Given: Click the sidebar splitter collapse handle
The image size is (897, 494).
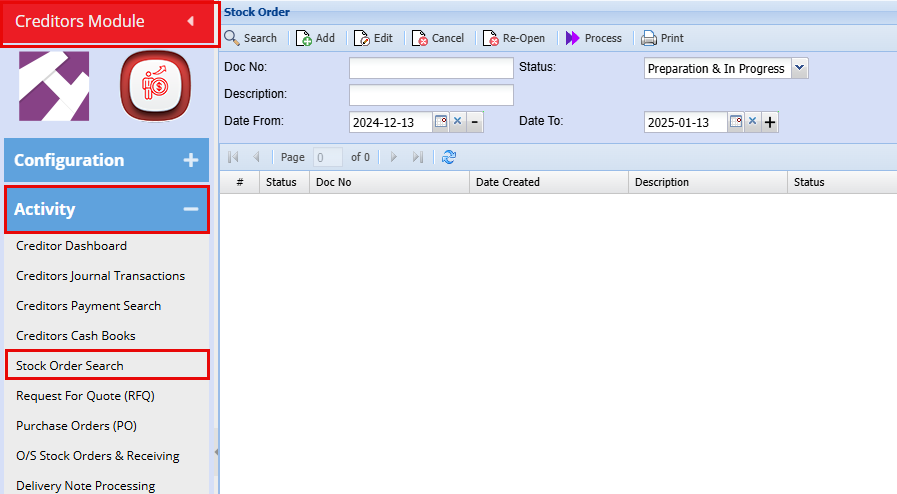Looking at the screenshot, I should pyautogui.click(x=216, y=452).
